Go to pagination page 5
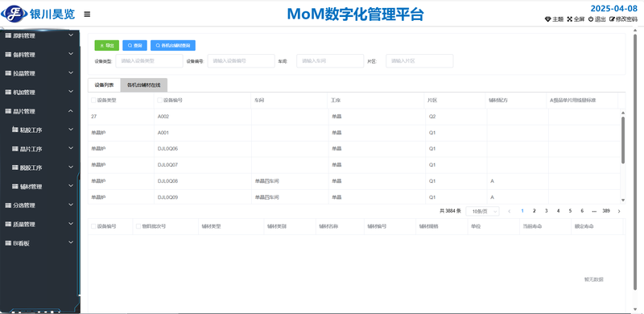The image size is (644, 314). point(570,211)
